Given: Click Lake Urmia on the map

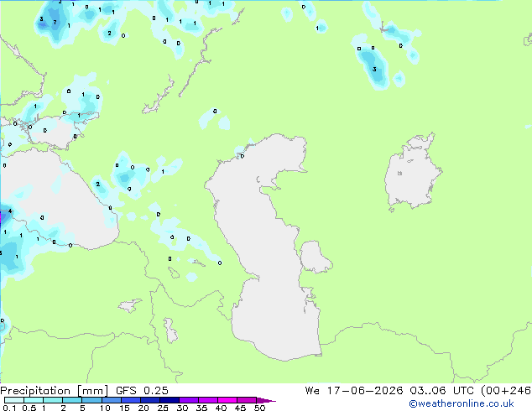Looking at the screenshot, I should tap(170, 330).
